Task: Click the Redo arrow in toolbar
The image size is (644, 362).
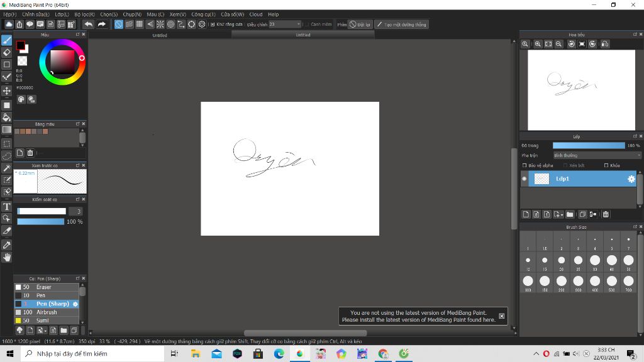Action: pos(101,25)
